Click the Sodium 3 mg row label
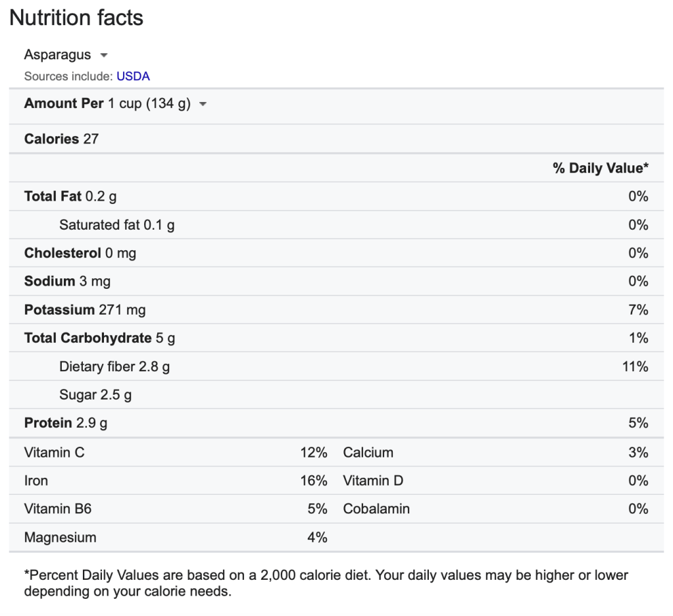673x616 pixels. point(67,282)
